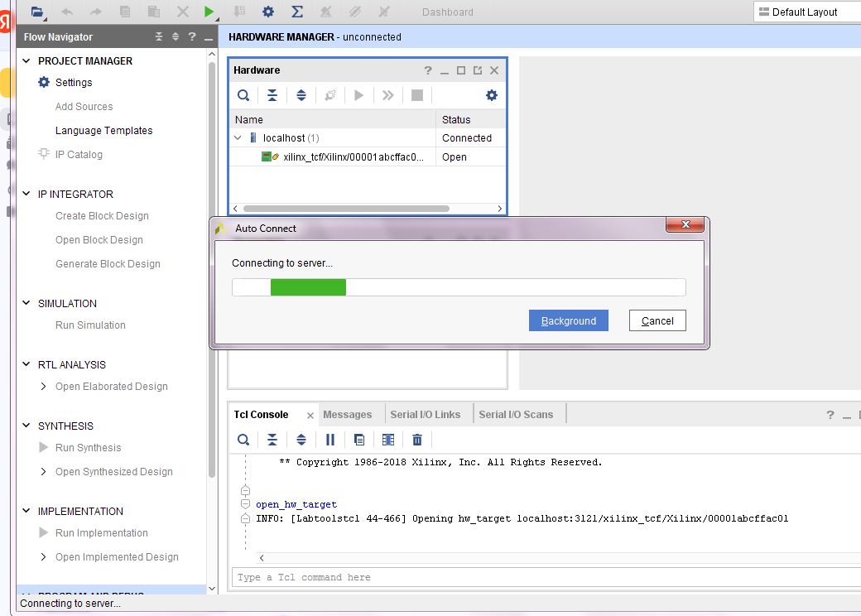The width and height of the screenshot is (861, 616).
Task: Click run trigger play icon in Hardware panel
Action: point(358,95)
